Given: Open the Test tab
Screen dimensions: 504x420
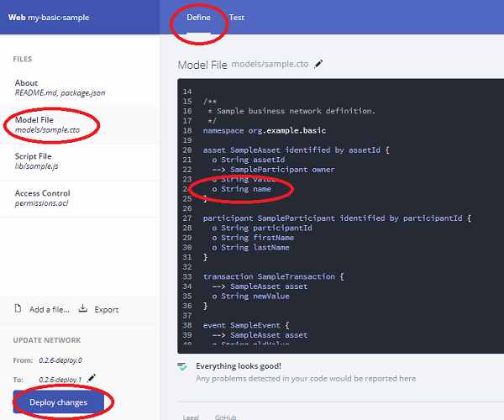Looking at the screenshot, I should (237, 17).
